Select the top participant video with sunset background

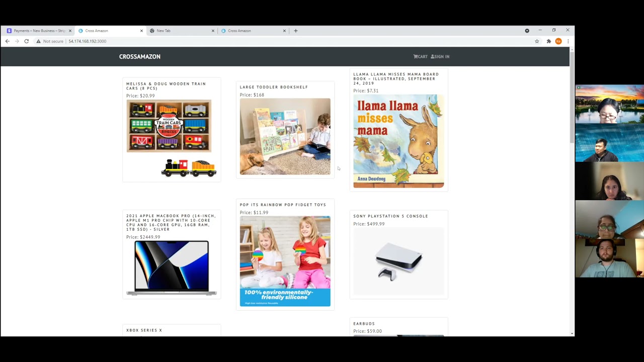click(610, 104)
